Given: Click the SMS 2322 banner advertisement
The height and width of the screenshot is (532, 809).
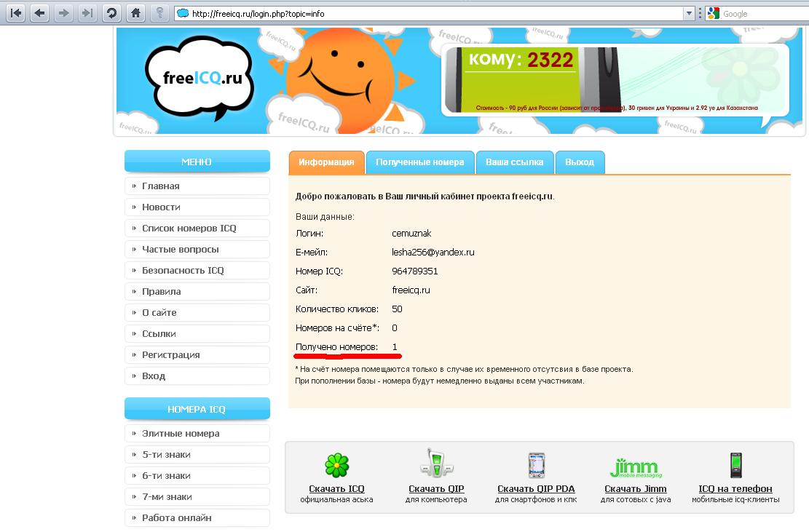Looking at the screenshot, I should (615, 80).
